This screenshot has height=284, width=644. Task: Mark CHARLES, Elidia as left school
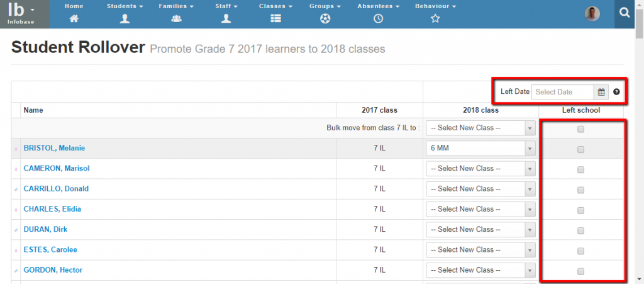pyautogui.click(x=580, y=210)
